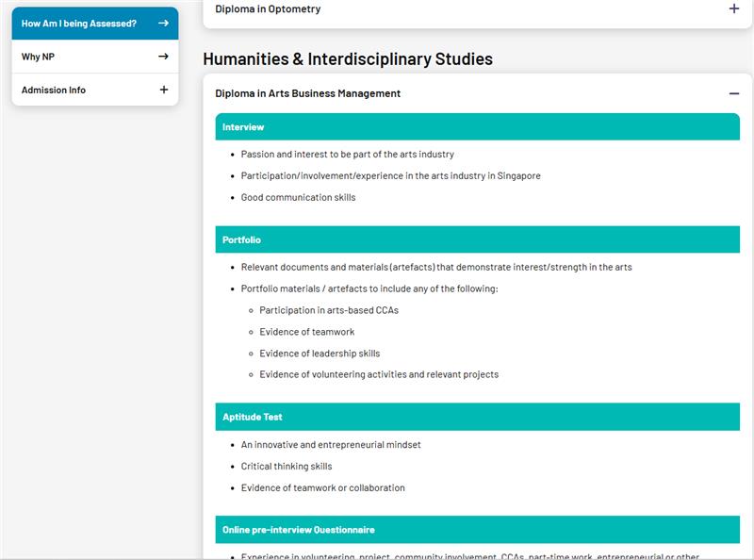754x560 pixels.
Task: Click the Humanities & Interdisciplinary Studies heading
Action: 348,59
